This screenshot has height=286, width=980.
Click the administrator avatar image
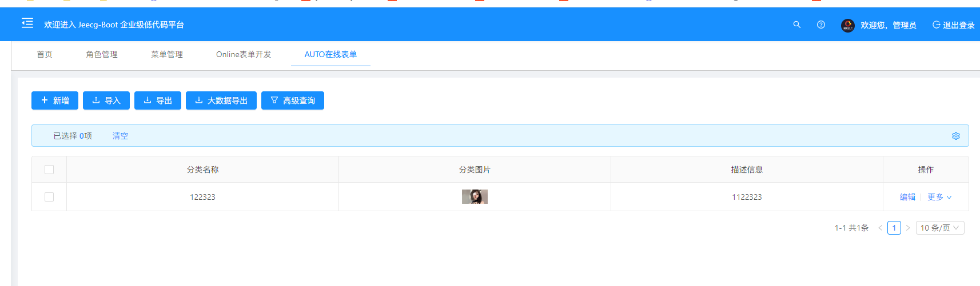[x=848, y=25]
